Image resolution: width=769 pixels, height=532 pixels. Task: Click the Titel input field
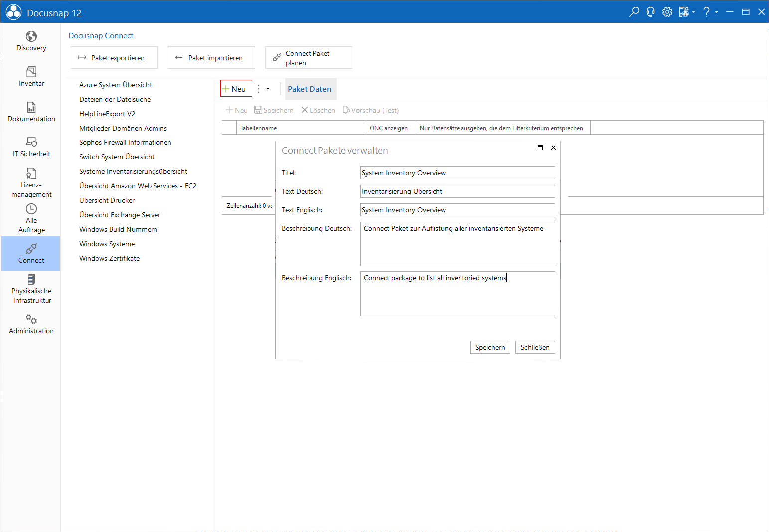[x=458, y=173]
